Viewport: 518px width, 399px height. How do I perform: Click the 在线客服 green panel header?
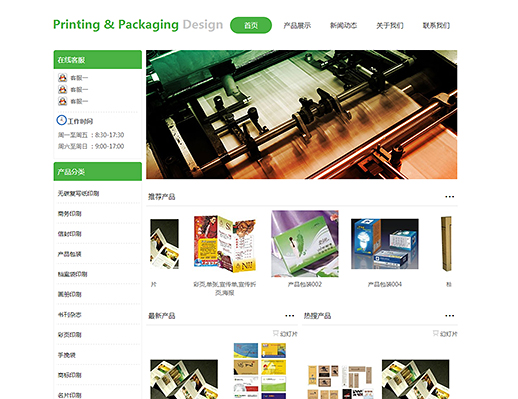pos(98,60)
